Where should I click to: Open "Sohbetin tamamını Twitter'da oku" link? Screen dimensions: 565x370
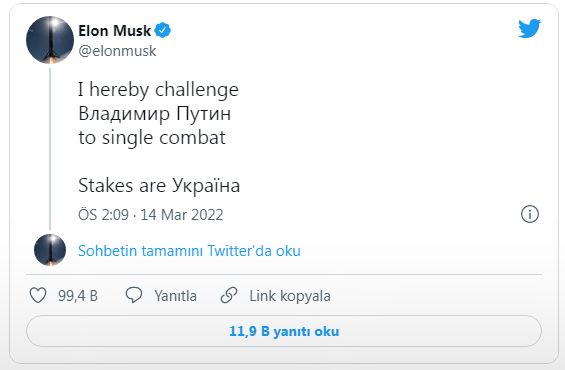point(189,251)
